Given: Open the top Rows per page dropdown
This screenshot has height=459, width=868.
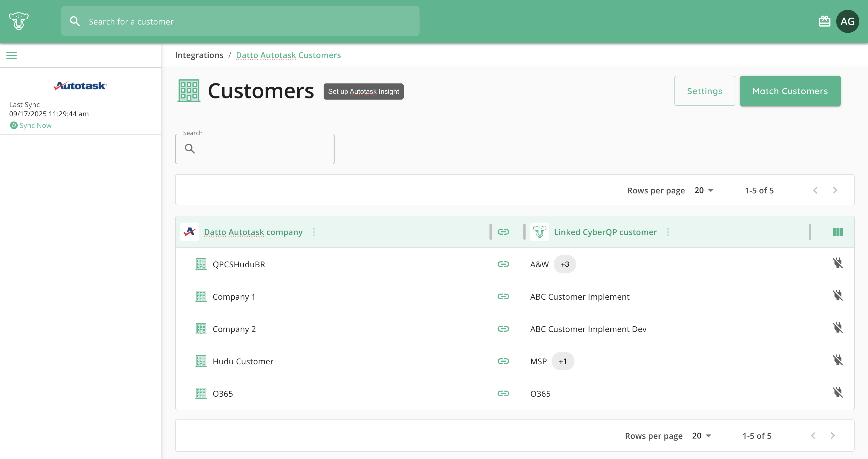Looking at the screenshot, I should click(x=704, y=190).
